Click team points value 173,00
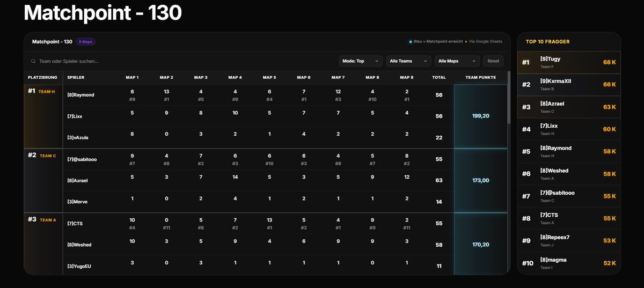 [x=480, y=180]
